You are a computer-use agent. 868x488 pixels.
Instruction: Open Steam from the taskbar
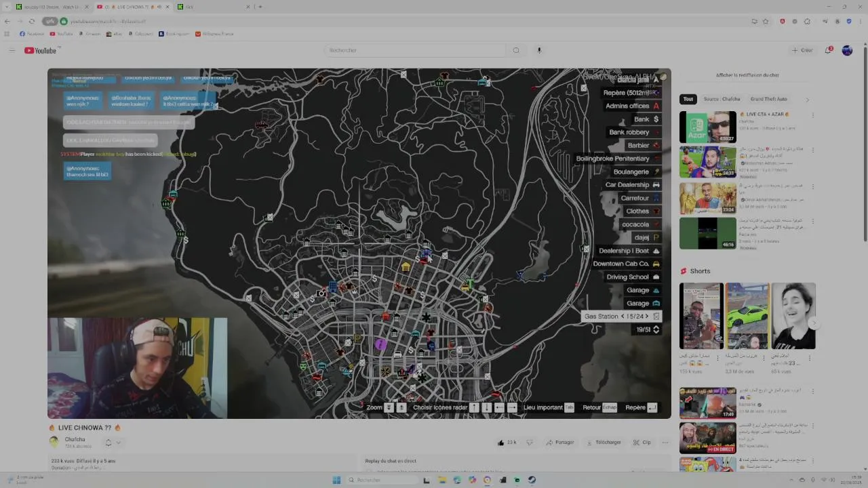point(532,480)
